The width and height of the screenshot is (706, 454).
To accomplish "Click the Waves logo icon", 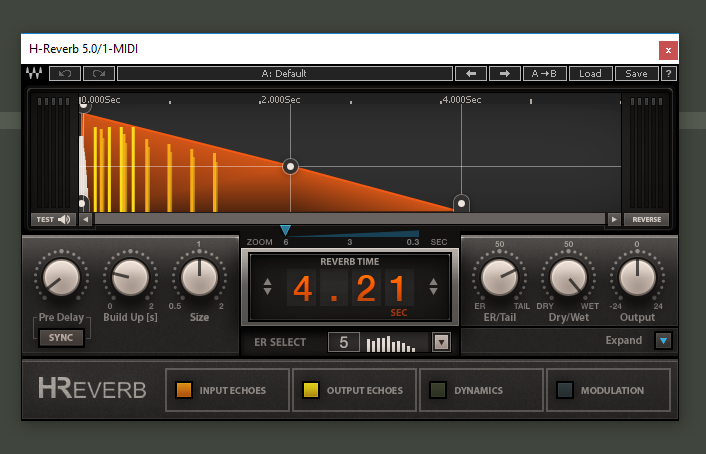I will coord(34,73).
